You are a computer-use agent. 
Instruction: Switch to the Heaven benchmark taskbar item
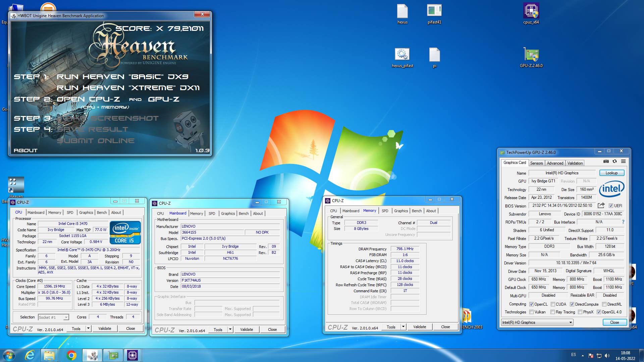[x=92, y=355]
